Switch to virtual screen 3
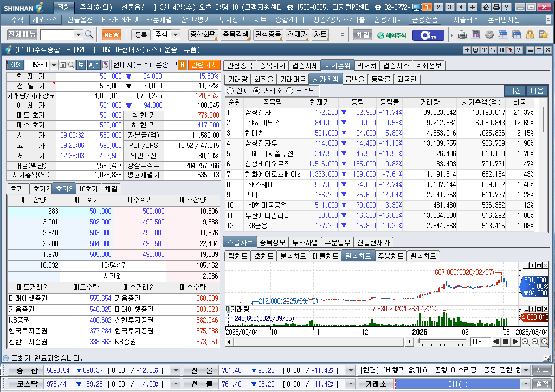The width and height of the screenshot is (555, 392). click(449, 7)
